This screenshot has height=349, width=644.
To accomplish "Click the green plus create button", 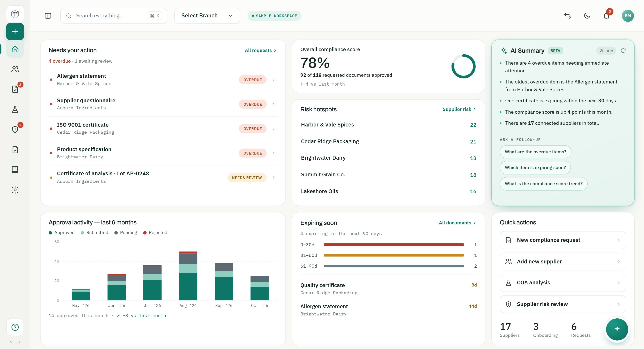I will click(15, 31).
